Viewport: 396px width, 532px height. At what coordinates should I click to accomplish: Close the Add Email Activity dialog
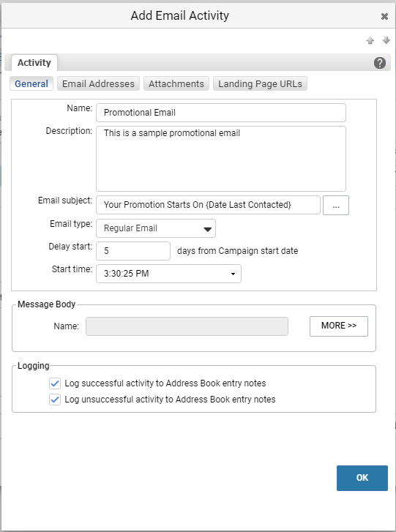[384, 16]
